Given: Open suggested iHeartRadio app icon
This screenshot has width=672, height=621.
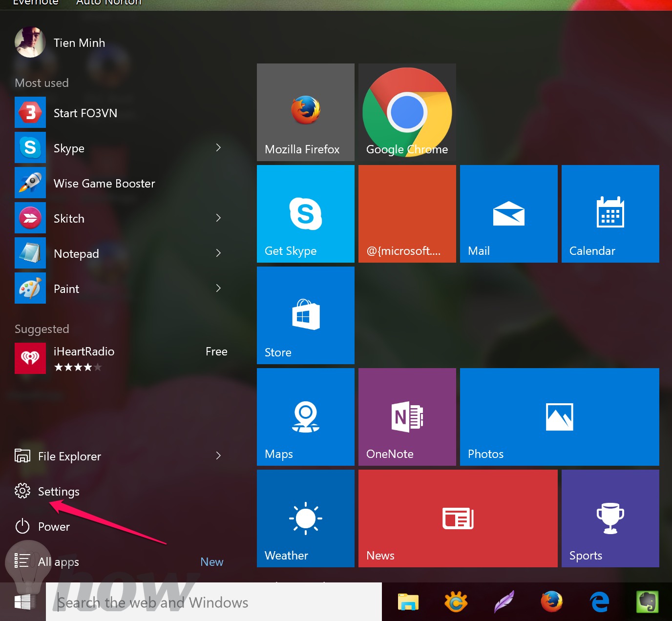Looking at the screenshot, I should (x=30, y=358).
